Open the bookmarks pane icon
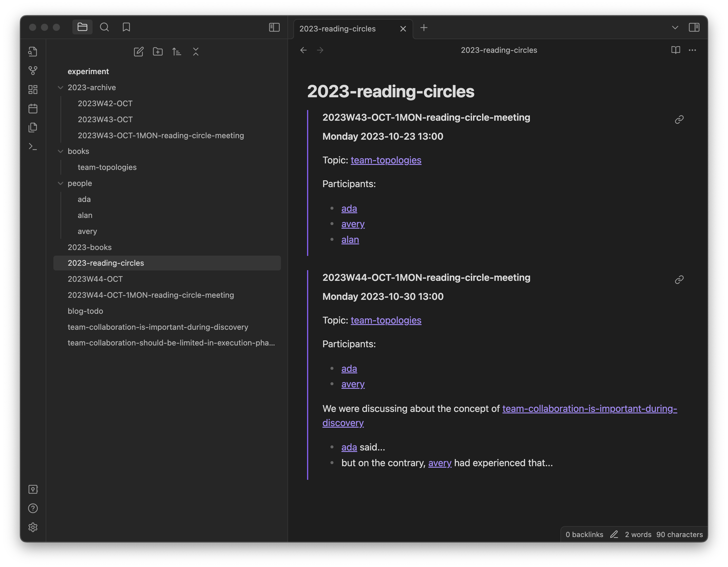Image resolution: width=728 pixels, height=567 pixels. point(126,27)
